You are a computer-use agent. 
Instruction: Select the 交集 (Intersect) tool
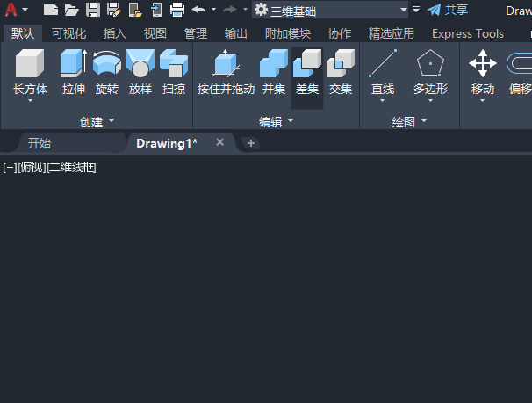point(341,72)
